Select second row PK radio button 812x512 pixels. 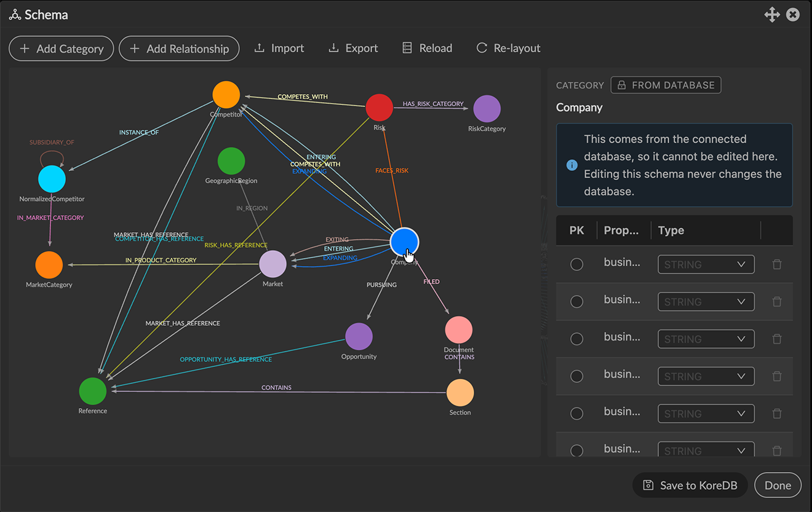(x=576, y=302)
